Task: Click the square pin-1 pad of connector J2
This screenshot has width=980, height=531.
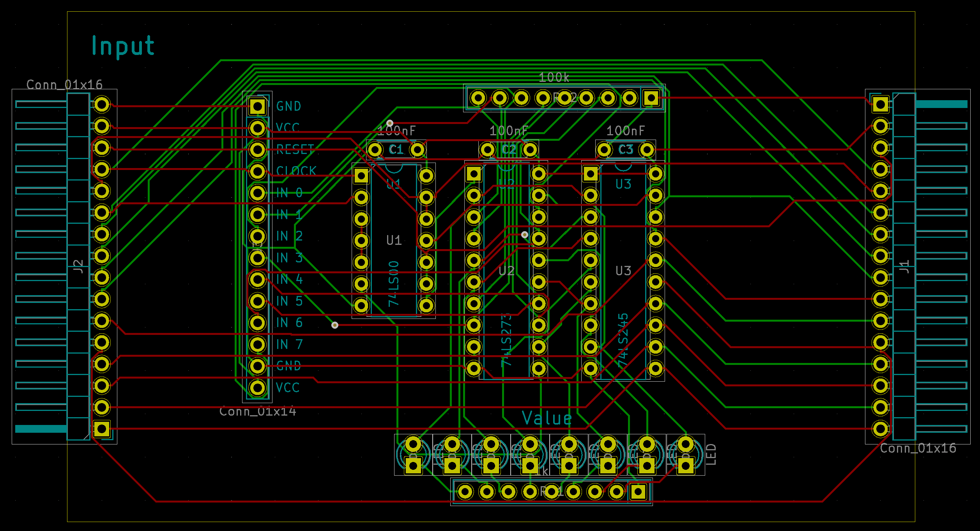Action: [x=102, y=429]
